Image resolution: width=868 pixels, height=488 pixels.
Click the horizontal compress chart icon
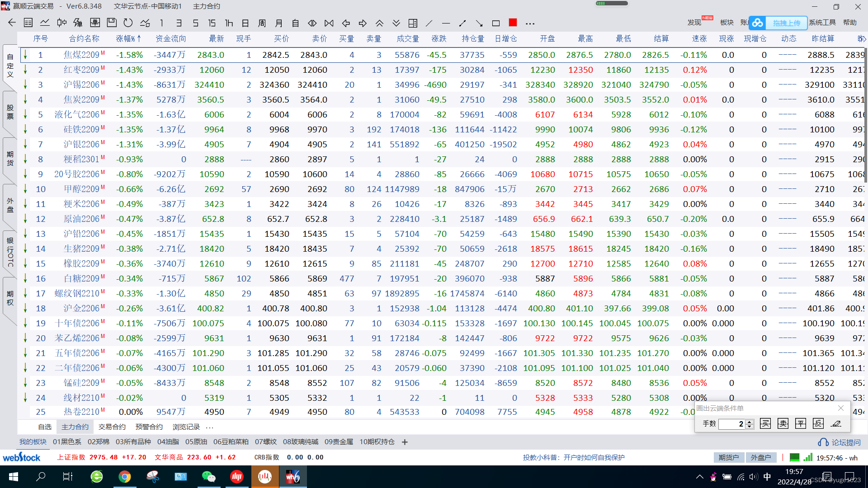point(329,23)
